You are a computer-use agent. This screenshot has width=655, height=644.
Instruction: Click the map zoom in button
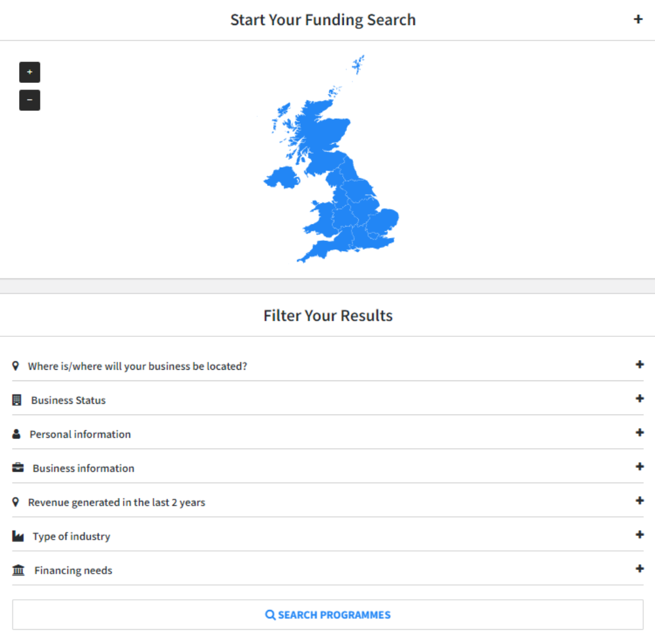pyautogui.click(x=30, y=72)
